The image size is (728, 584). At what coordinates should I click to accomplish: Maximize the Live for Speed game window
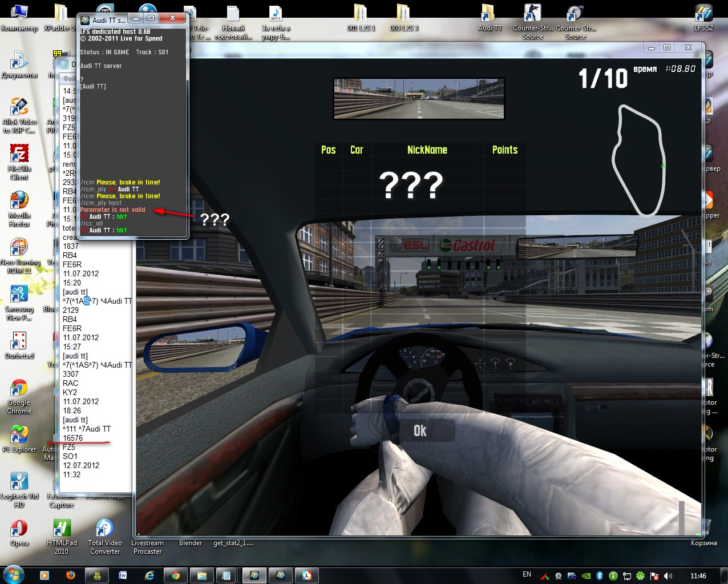pyautogui.click(x=667, y=47)
